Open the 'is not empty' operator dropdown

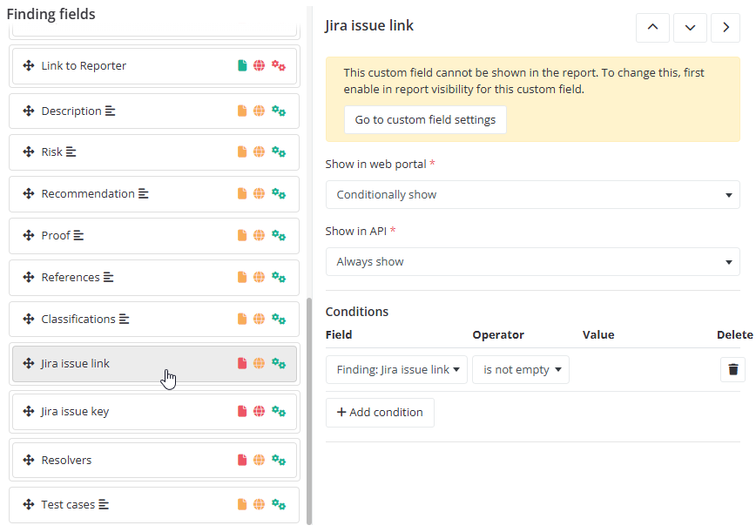point(521,369)
